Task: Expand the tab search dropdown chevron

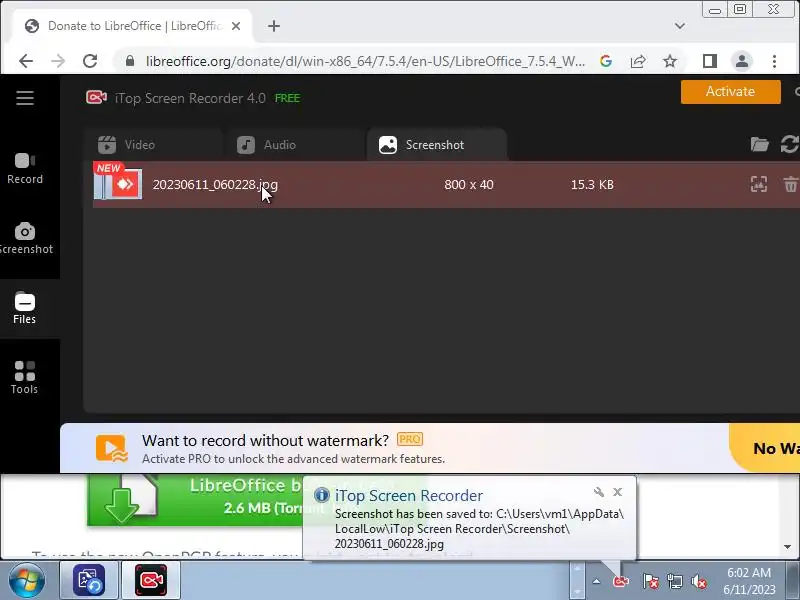Action: pos(680,26)
